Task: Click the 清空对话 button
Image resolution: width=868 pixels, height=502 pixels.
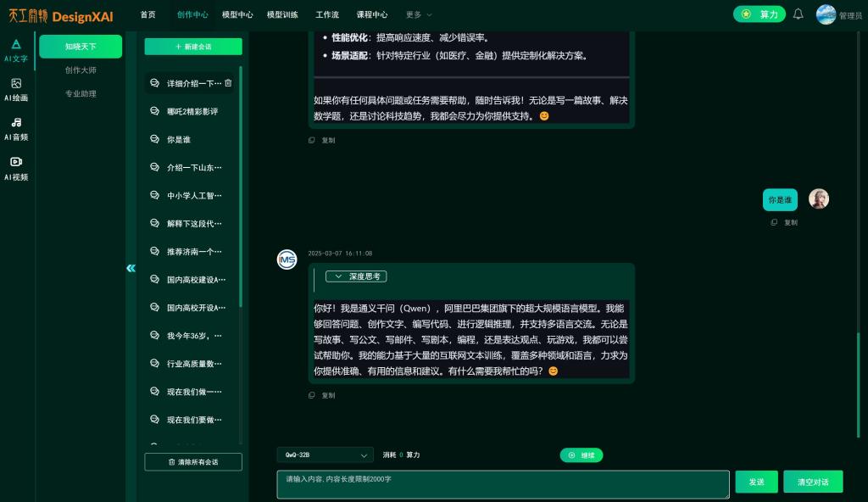Action: click(812, 482)
